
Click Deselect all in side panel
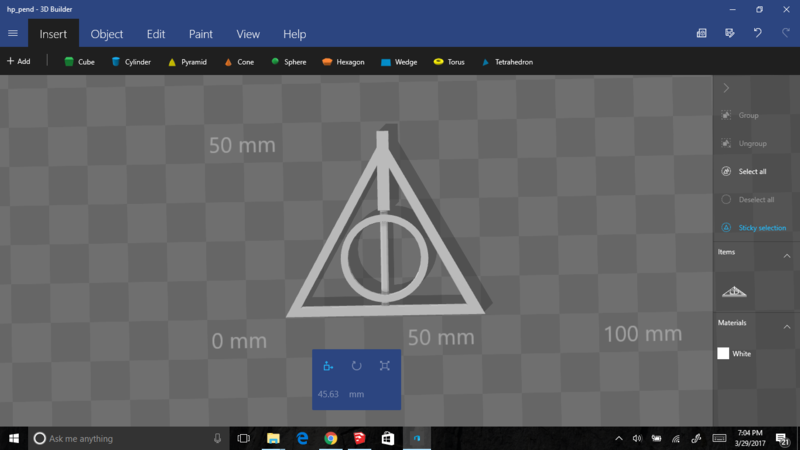(748, 199)
